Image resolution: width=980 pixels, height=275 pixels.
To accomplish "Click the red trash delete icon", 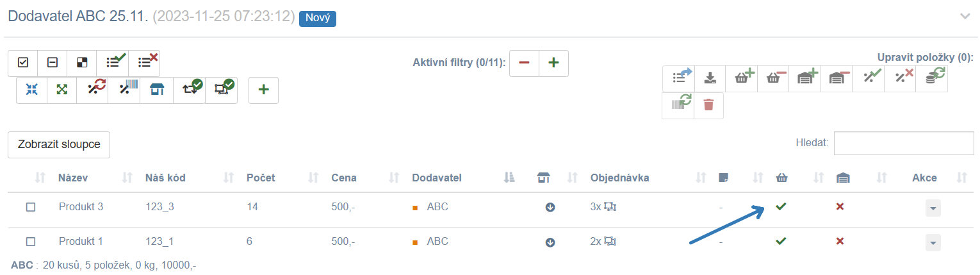I will pyautogui.click(x=708, y=105).
